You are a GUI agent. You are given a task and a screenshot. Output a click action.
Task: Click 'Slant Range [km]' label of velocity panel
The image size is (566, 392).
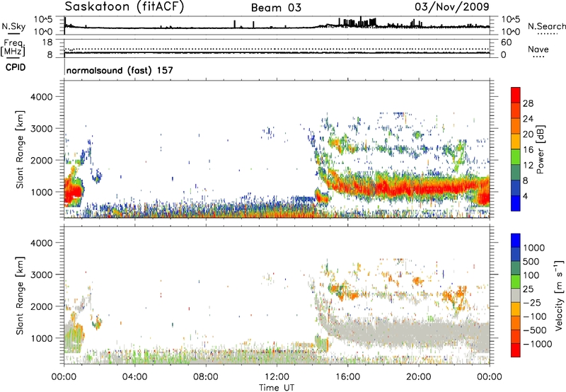tap(20, 296)
